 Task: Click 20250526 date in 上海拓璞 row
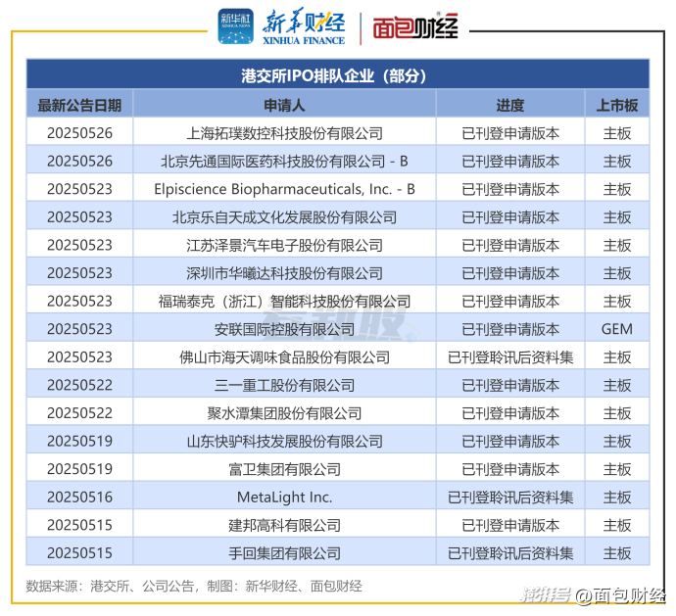point(79,133)
